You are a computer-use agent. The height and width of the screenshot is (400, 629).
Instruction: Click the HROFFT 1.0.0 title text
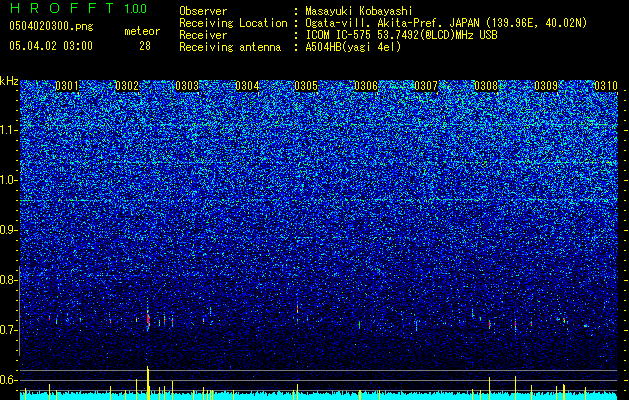pyautogui.click(x=78, y=8)
